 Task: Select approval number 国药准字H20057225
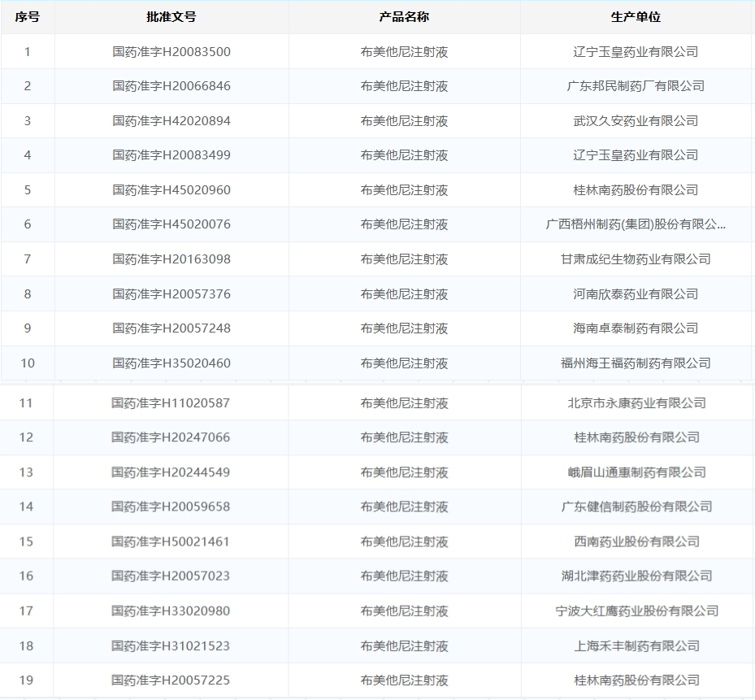point(171,680)
